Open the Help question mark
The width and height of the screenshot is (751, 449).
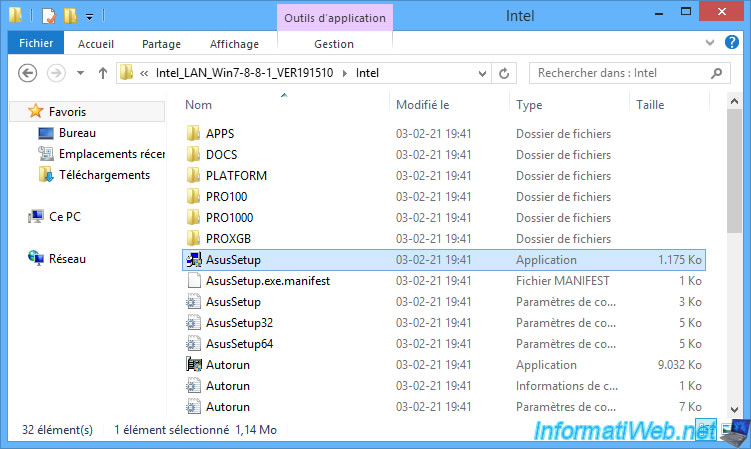pyautogui.click(x=731, y=43)
